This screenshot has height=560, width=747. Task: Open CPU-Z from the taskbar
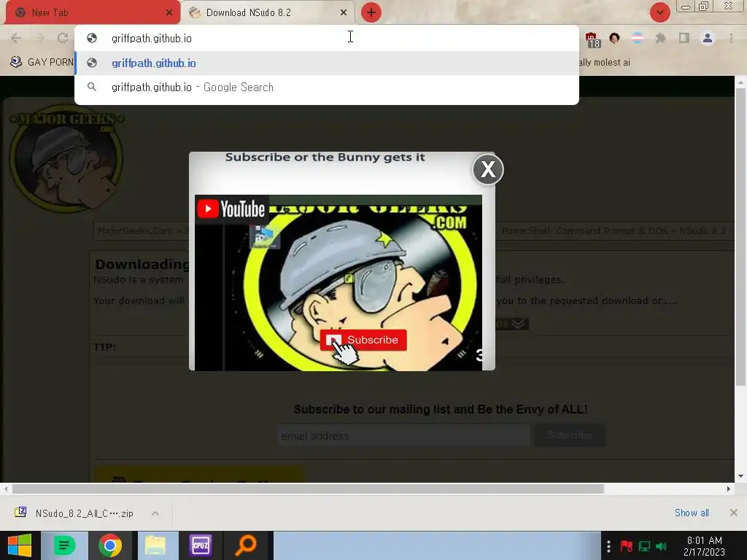[200, 545]
